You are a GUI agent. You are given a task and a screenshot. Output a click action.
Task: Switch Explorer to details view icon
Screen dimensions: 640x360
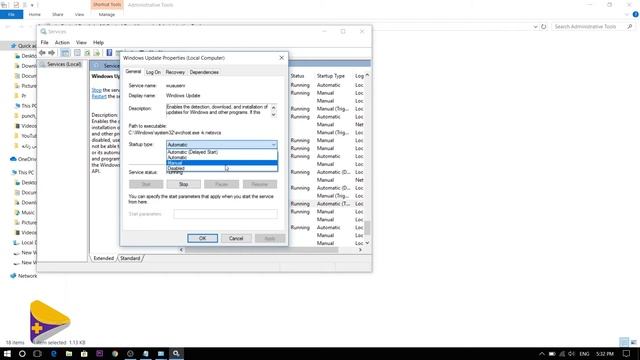(x=624, y=342)
